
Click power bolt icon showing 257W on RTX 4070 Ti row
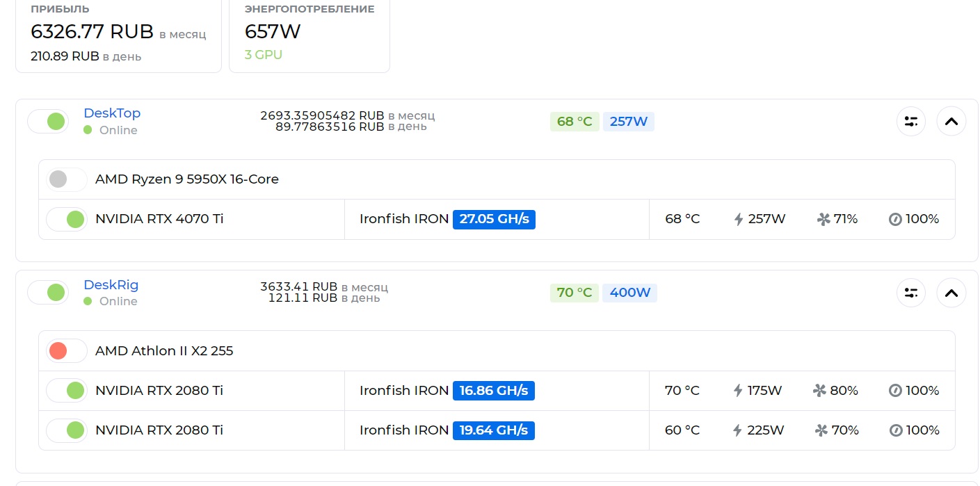(x=739, y=220)
